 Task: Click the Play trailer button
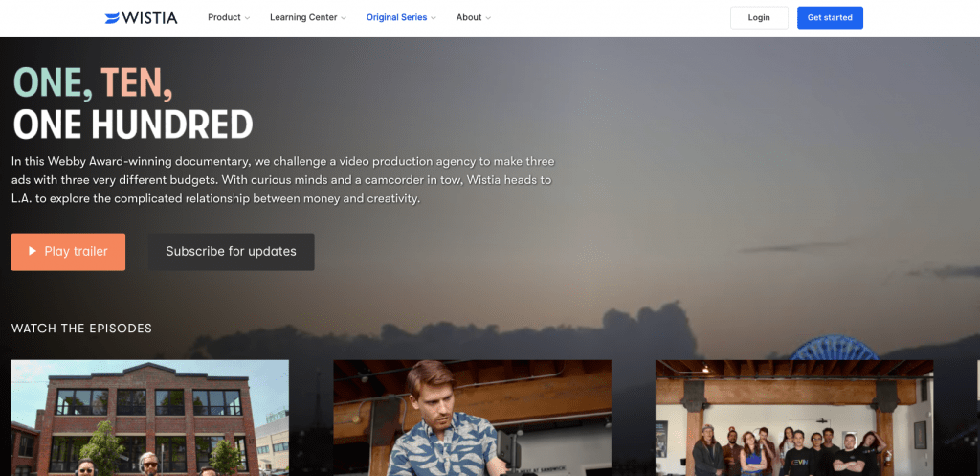(68, 252)
